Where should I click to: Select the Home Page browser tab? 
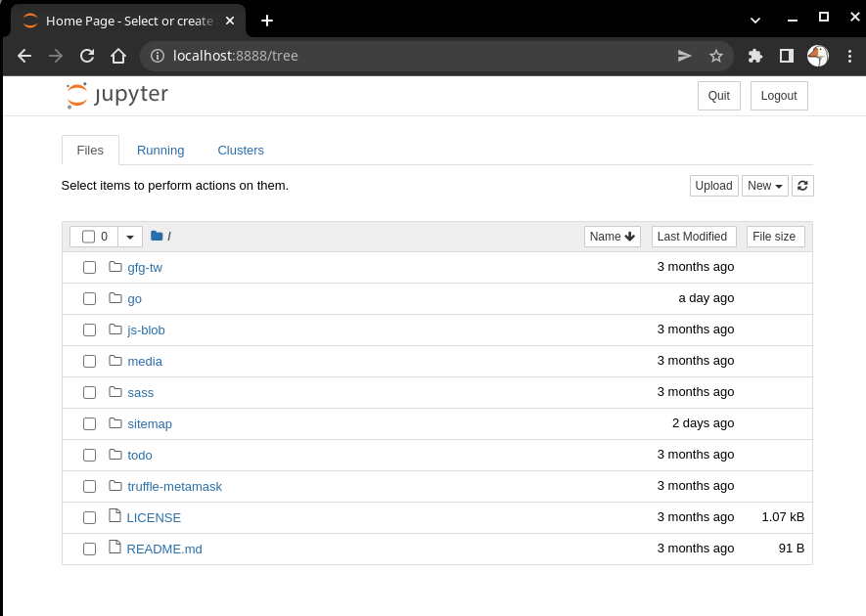(x=128, y=21)
